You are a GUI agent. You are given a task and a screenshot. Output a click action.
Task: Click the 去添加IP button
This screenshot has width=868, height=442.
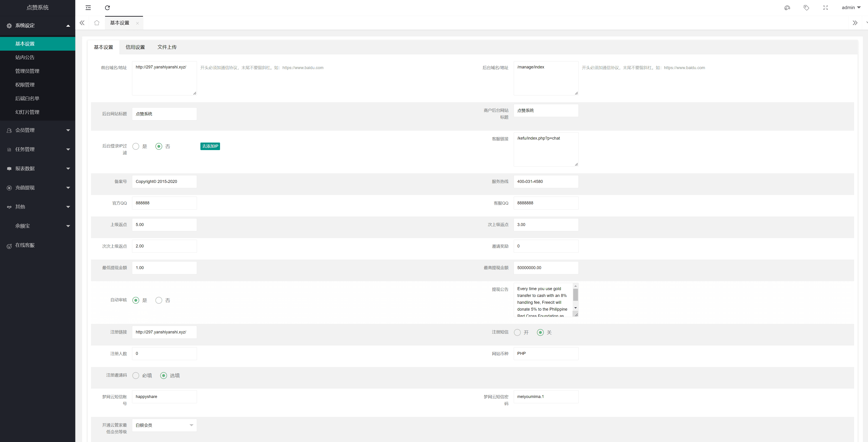tap(210, 146)
